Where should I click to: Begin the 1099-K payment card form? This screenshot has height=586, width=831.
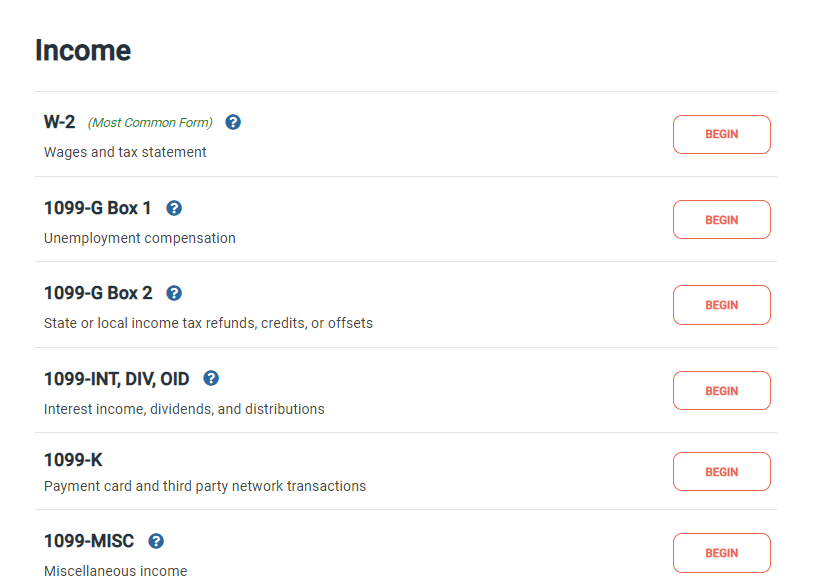pyautogui.click(x=721, y=471)
